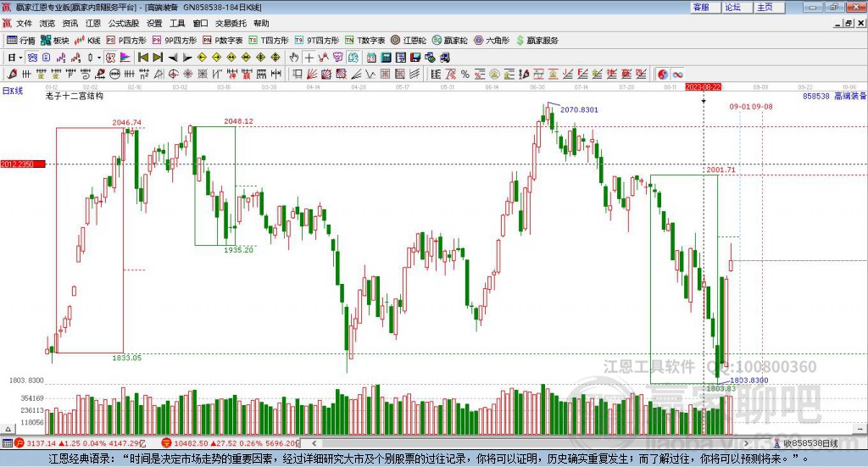Screen dimensions: 868x467
Task: Click the 1803.8300 low price label
Action: tap(749, 381)
